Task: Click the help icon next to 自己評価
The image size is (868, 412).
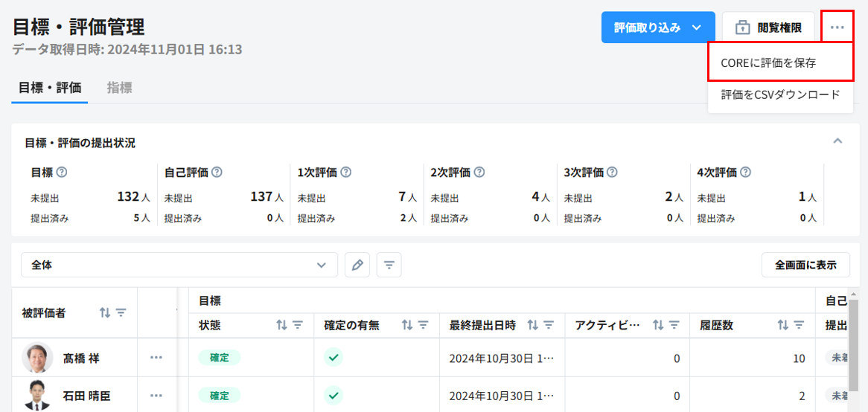Action: point(217,172)
